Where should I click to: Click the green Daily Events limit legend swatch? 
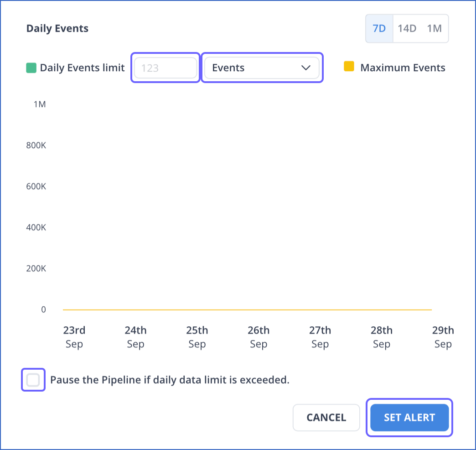[x=31, y=67]
